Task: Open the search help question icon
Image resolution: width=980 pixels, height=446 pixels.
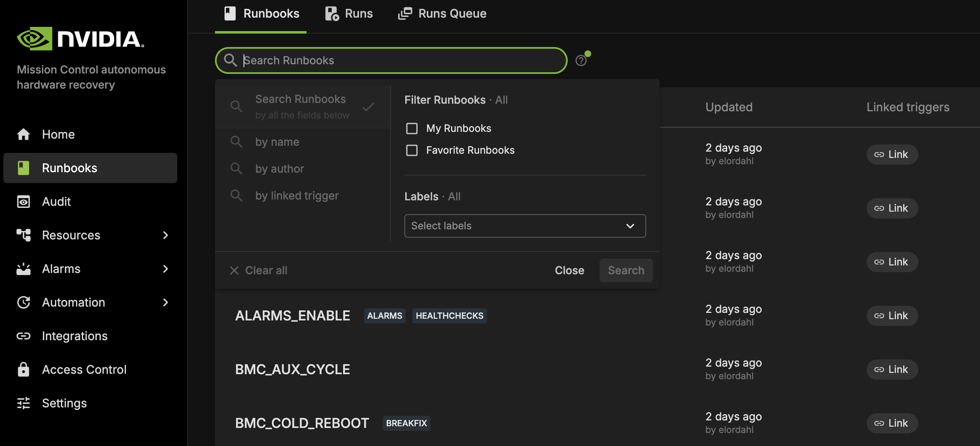Action: [581, 60]
